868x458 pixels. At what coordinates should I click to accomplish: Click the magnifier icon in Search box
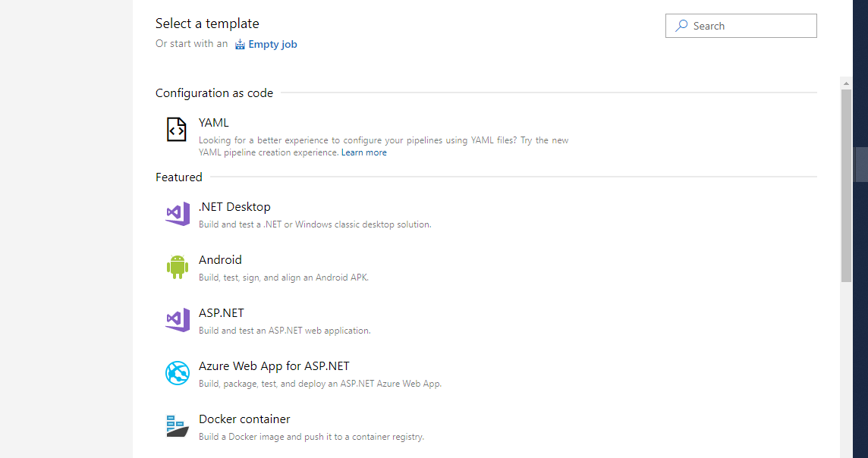pyautogui.click(x=681, y=26)
